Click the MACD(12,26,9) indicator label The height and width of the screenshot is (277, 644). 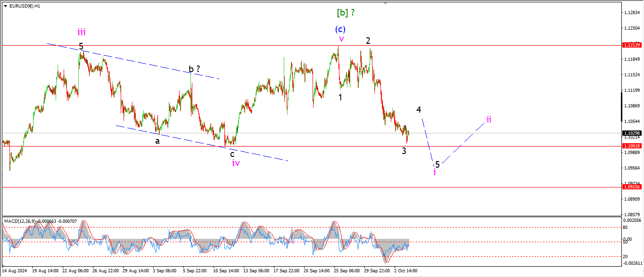[x=21, y=221]
